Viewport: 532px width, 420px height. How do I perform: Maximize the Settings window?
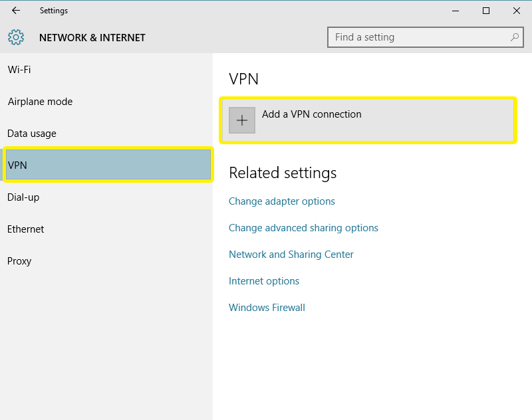pyautogui.click(x=486, y=11)
